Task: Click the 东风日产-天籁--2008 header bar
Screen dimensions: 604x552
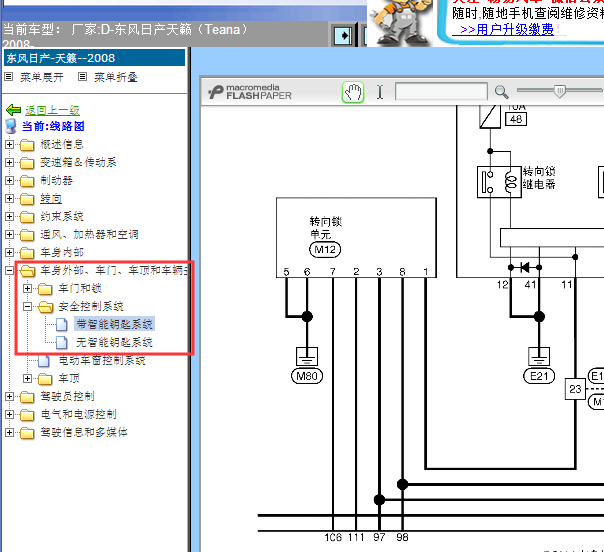Action: 94,58
